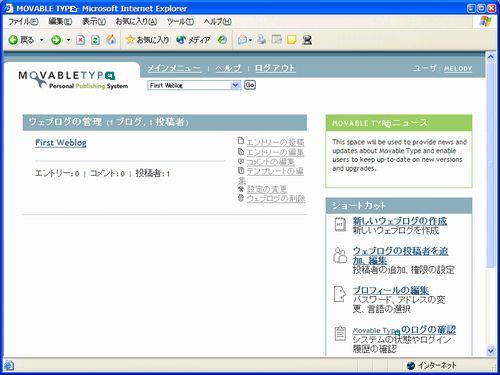Click the 投稿者: 1 count text
The width and height of the screenshot is (500, 375).
click(153, 173)
